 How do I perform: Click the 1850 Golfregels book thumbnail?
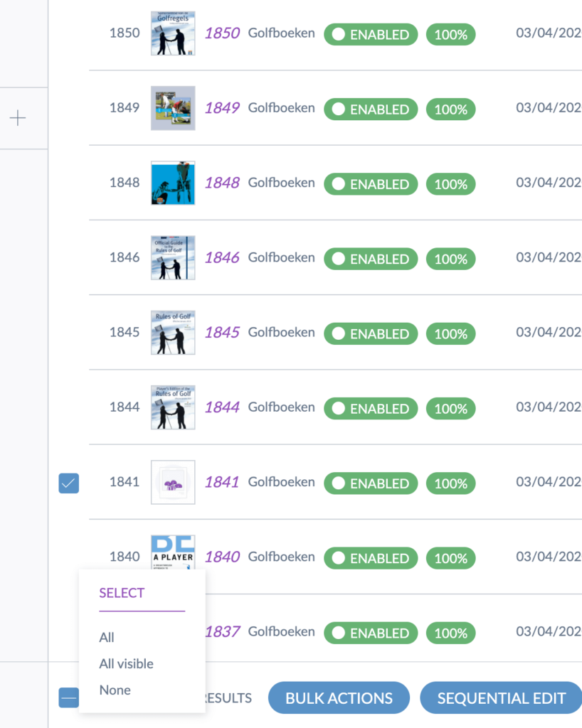[173, 33]
